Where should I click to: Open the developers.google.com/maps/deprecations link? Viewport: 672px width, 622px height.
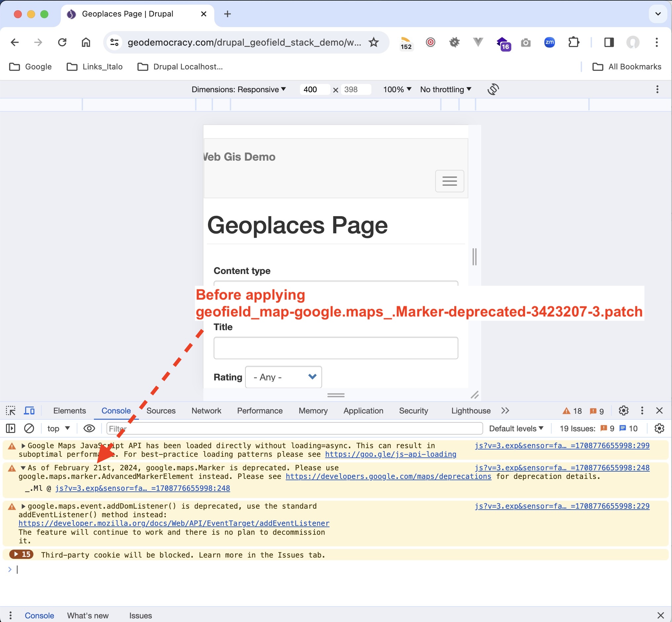pos(388,477)
